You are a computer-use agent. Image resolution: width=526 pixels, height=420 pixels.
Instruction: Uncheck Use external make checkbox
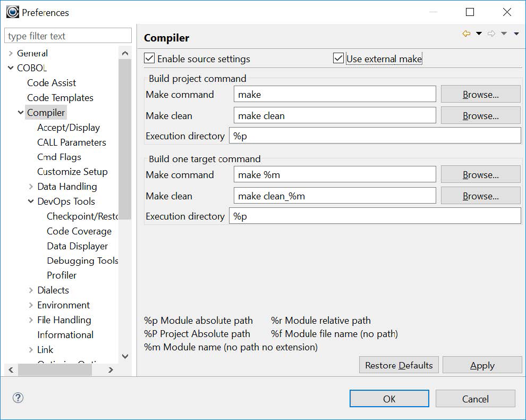(x=338, y=58)
